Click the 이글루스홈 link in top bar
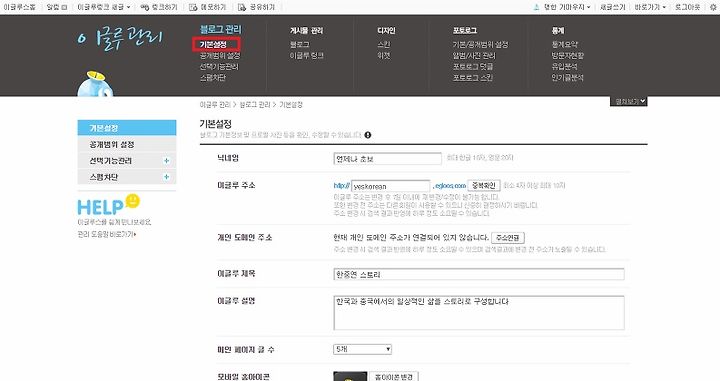 19,7
